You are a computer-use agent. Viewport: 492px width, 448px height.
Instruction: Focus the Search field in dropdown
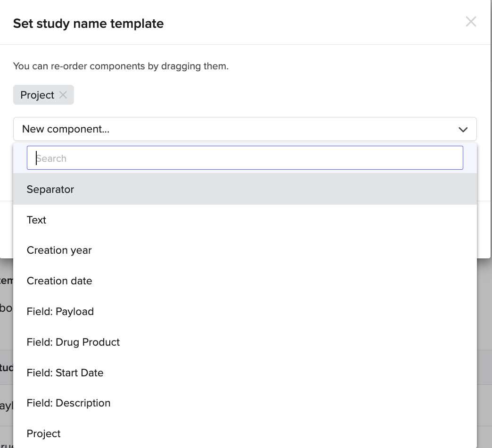tap(245, 158)
